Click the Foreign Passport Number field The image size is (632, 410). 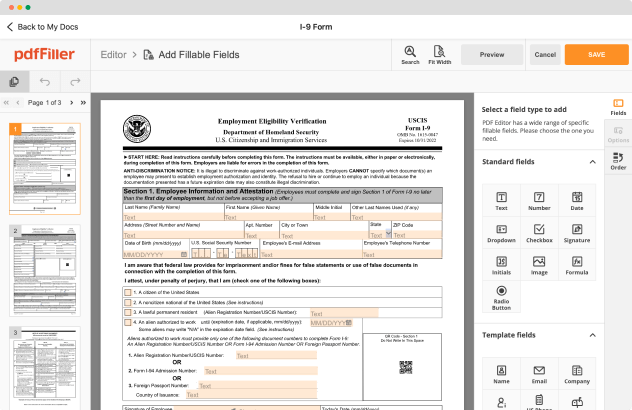pos(258,385)
